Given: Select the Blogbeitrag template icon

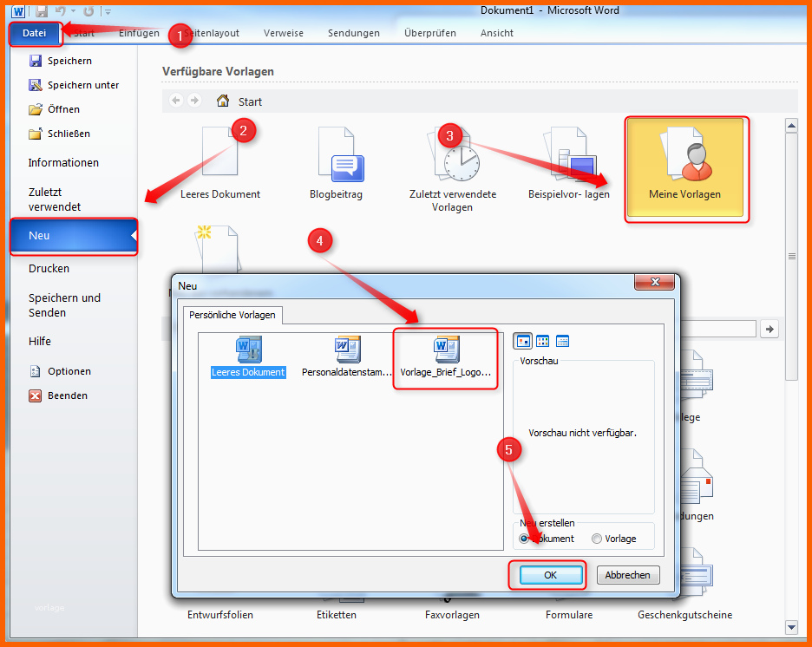Looking at the screenshot, I should click(x=337, y=154).
